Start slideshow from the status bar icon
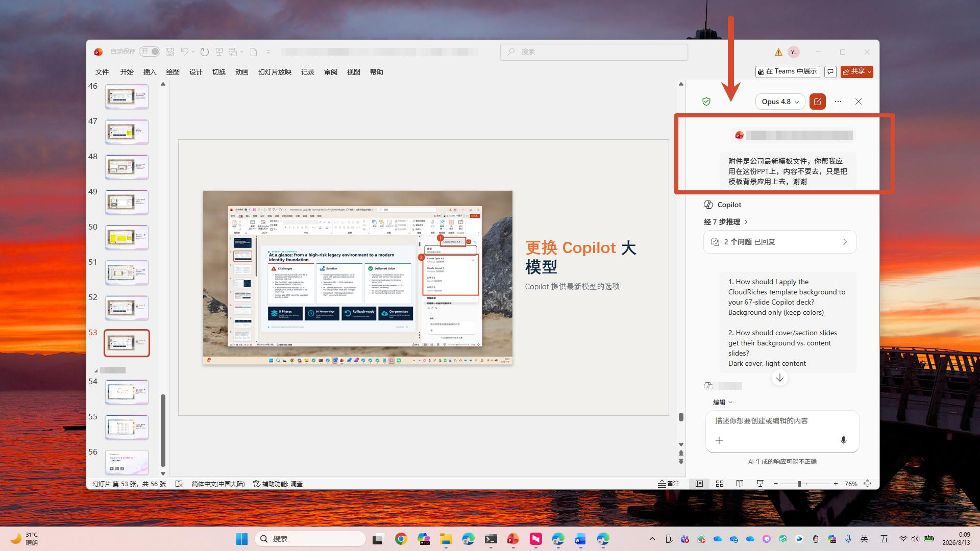 click(x=760, y=484)
